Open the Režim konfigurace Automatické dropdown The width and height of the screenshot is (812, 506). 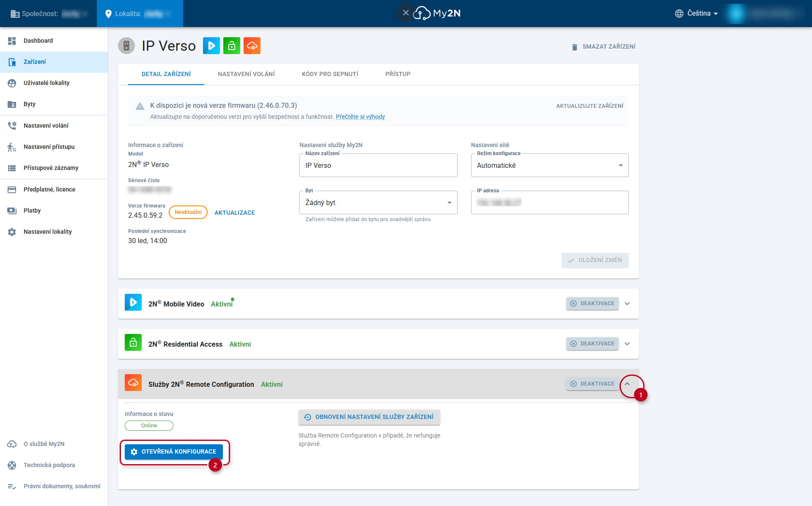550,165
